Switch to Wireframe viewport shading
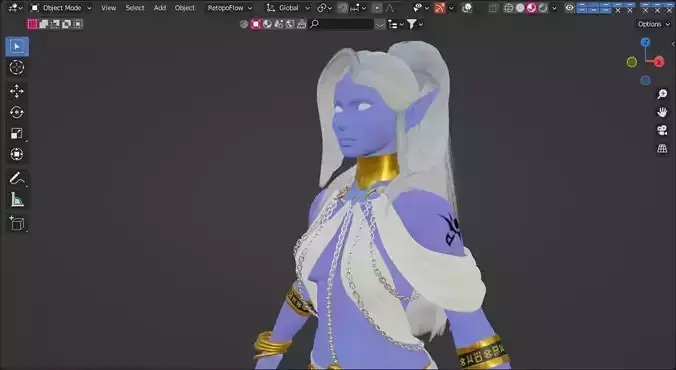Viewport: 676px width, 370px height. pos(509,8)
